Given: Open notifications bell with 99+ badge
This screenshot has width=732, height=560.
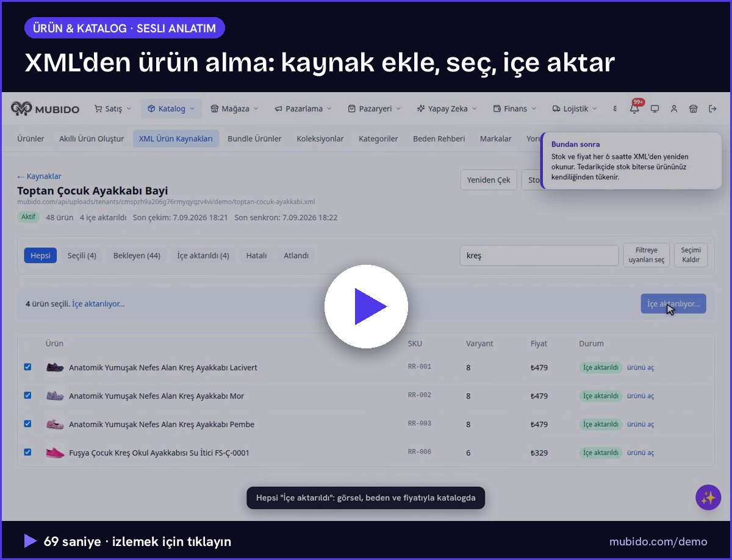Looking at the screenshot, I should pos(635,108).
